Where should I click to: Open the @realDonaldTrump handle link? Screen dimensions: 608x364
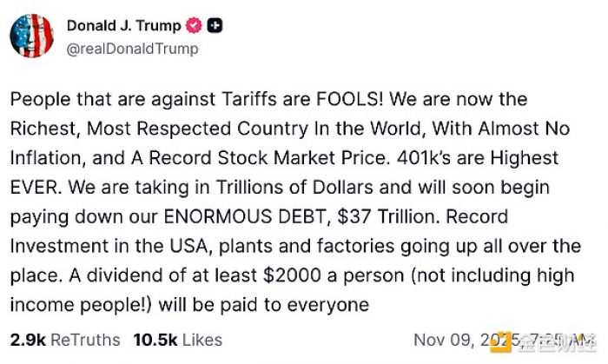coord(132,49)
